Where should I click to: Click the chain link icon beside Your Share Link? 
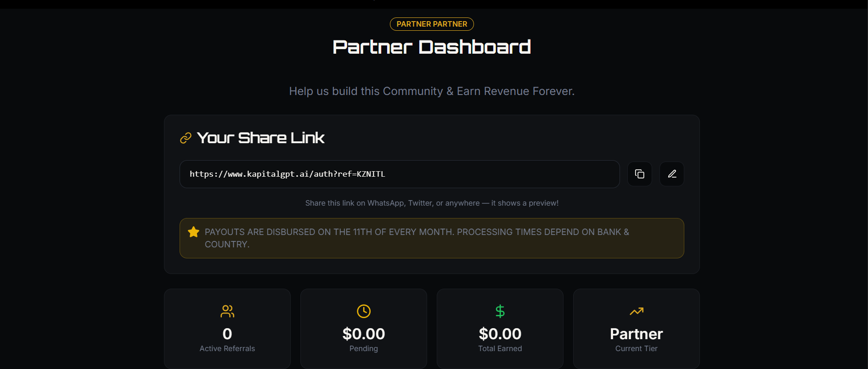click(186, 138)
